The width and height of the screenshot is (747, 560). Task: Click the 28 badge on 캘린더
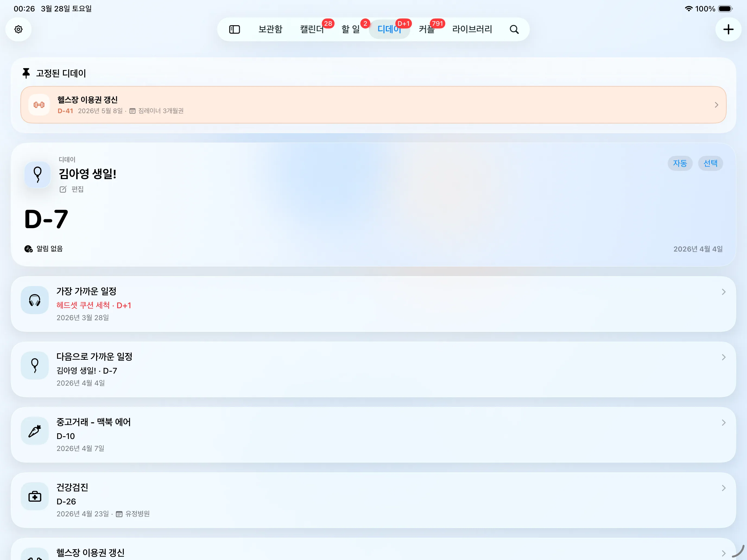[x=328, y=24]
